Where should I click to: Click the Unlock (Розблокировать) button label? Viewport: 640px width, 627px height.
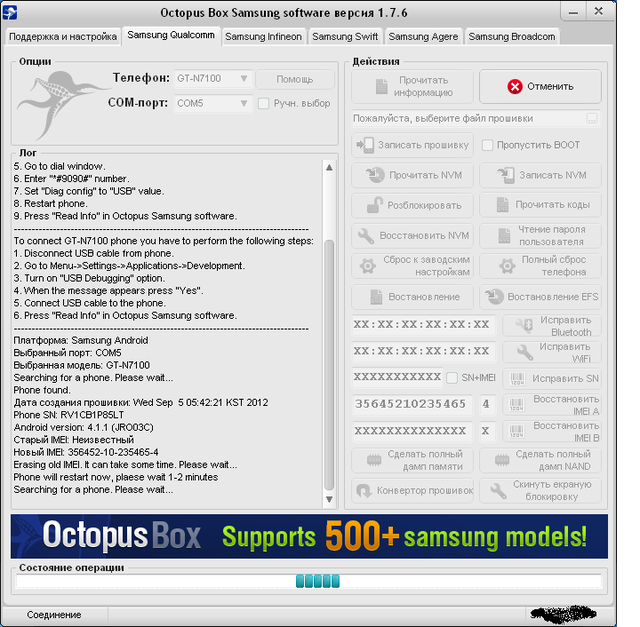click(x=424, y=205)
